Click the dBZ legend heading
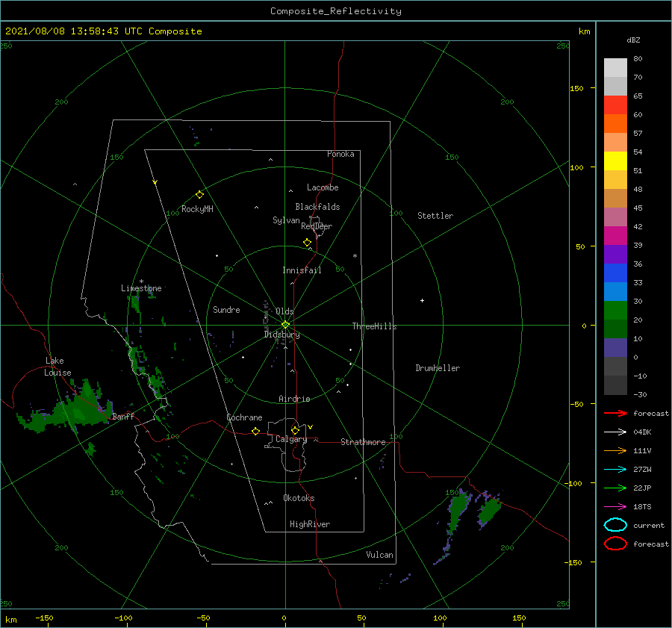Viewport: 672px width, 628px height. pyautogui.click(x=633, y=40)
